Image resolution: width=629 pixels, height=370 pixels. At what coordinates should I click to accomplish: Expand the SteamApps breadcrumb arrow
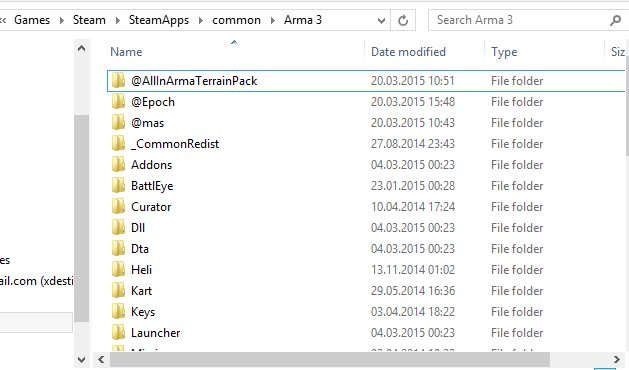click(201, 20)
